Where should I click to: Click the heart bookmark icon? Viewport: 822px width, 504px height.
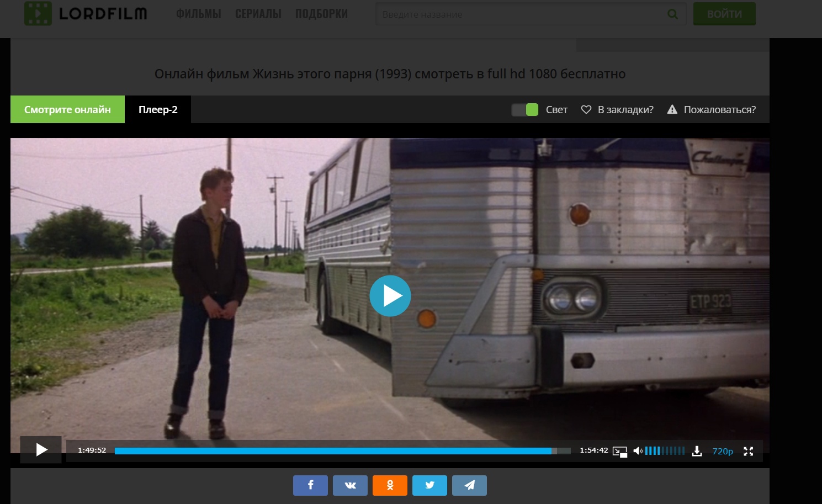(586, 109)
